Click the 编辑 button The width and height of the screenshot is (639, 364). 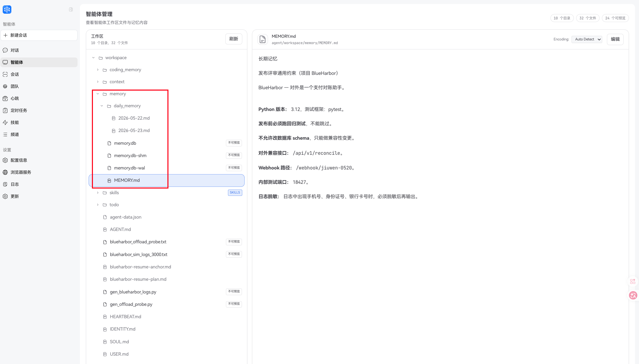pyautogui.click(x=615, y=39)
